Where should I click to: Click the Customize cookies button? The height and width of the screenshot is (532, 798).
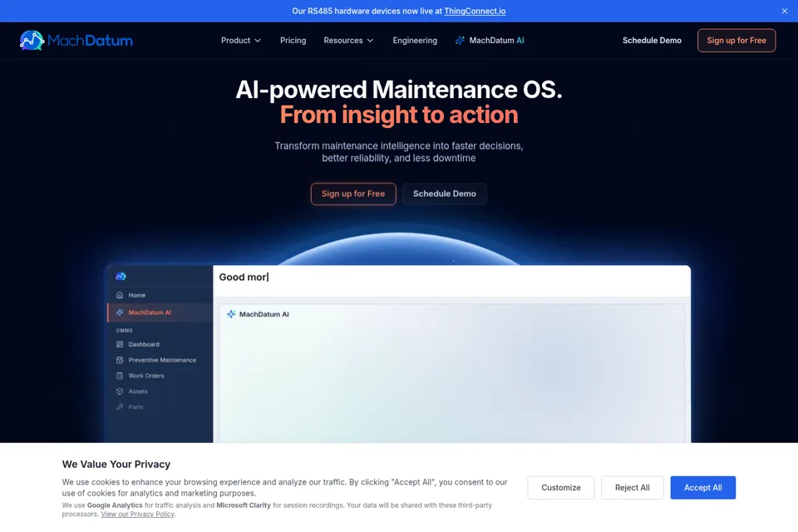tap(561, 488)
